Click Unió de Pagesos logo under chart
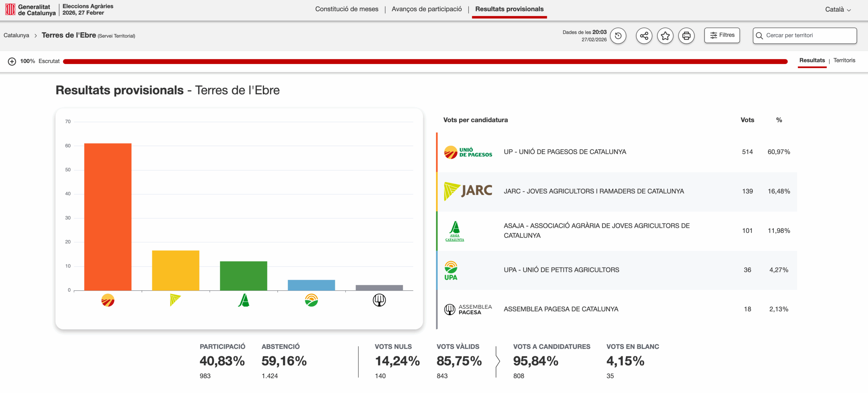This screenshot has height=393, width=868. (108, 300)
